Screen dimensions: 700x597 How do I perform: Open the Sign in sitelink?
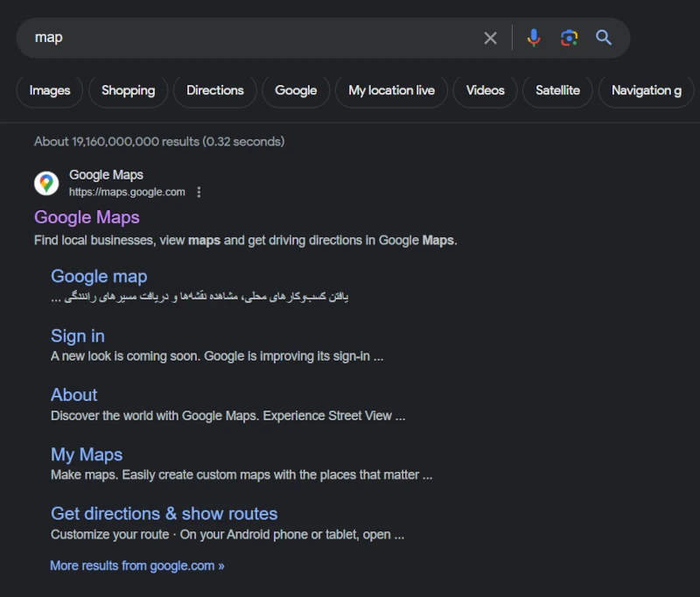tap(78, 336)
